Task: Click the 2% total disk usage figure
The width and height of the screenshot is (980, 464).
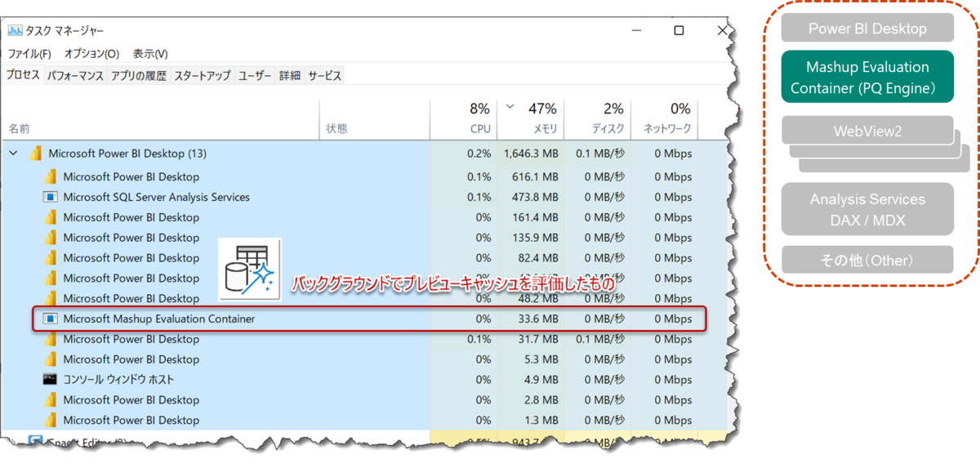Action: [613, 108]
